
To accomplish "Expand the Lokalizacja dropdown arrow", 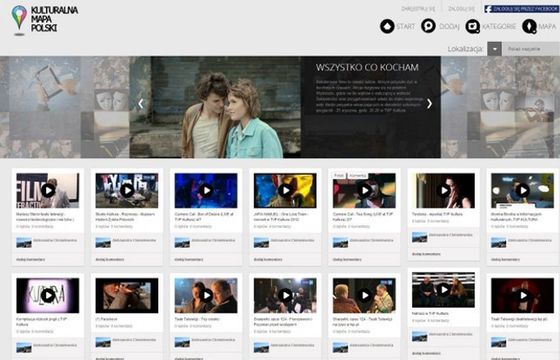I will [494, 49].
